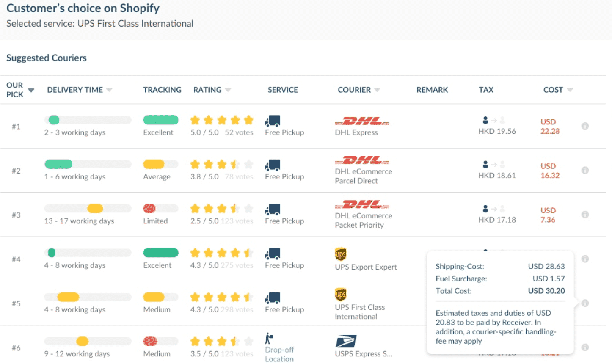Click DHL logo for eCommerce Parcel Direct
This screenshot has width=612, height=364.
click(362, 160)
